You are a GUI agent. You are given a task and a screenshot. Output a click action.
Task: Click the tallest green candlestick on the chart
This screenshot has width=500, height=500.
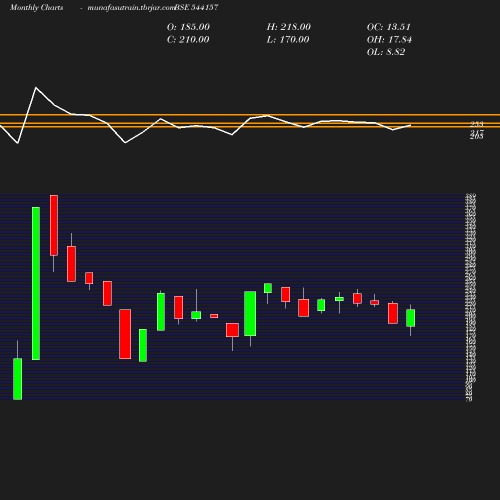click(x=36, y=283)
